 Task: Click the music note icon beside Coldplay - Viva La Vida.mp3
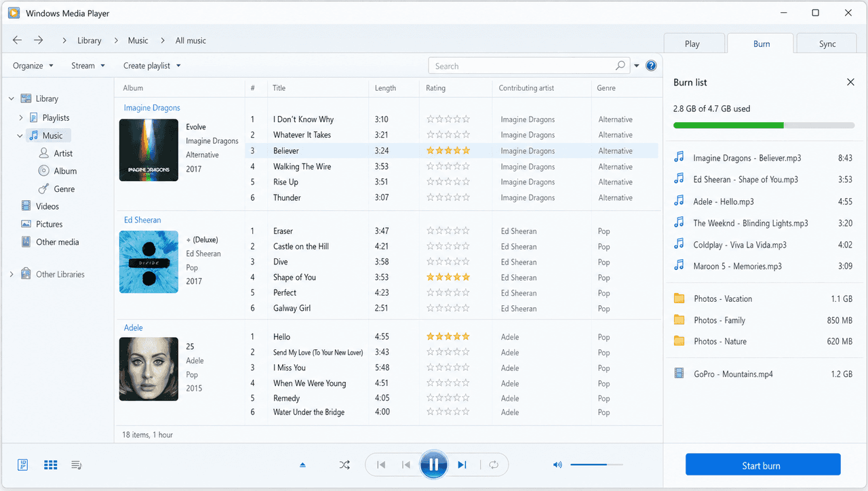tap(679, 244)
